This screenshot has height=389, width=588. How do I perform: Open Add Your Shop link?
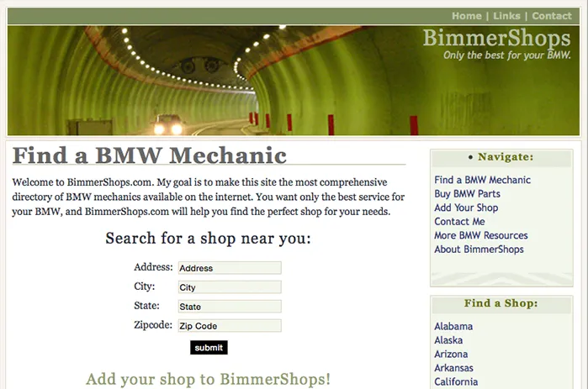click(466, 208)
